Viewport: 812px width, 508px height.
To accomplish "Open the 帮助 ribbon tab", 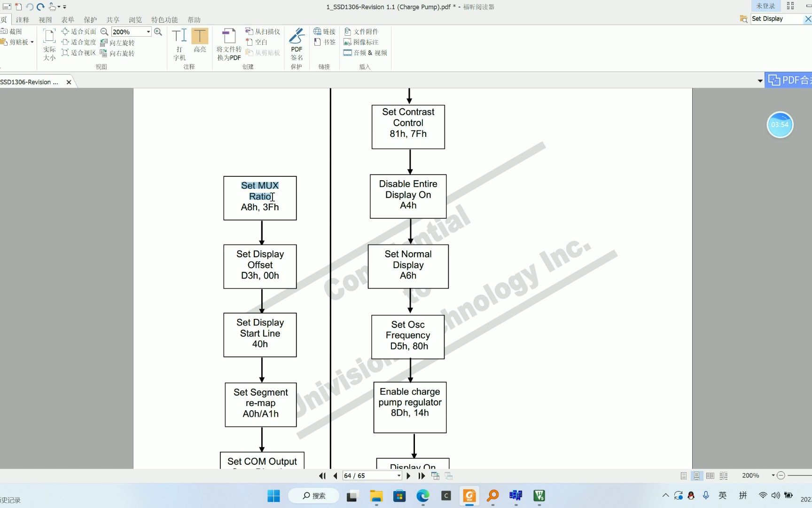I will pos(194,20).
